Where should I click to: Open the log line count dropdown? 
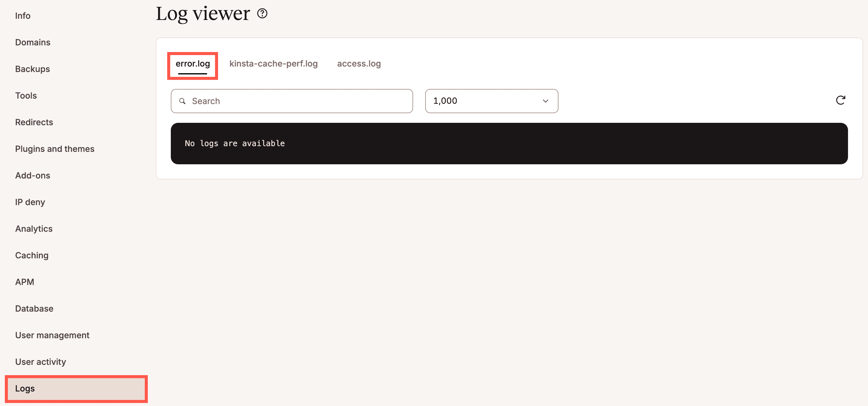coord(492,101)
